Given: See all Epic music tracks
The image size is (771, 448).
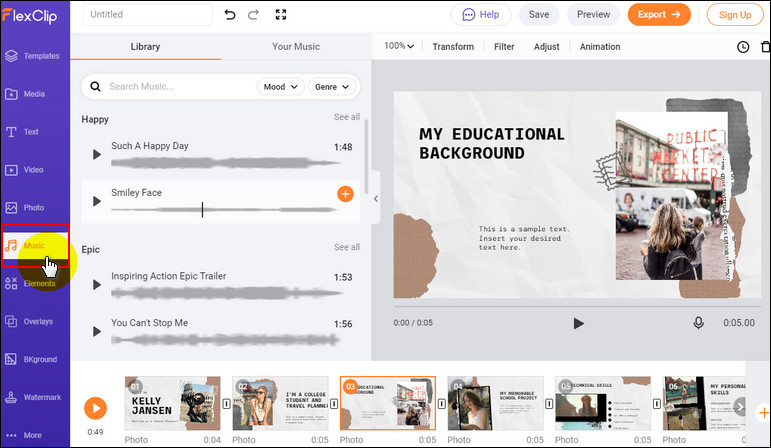Looking at the screenshot, I should (347, 247).
